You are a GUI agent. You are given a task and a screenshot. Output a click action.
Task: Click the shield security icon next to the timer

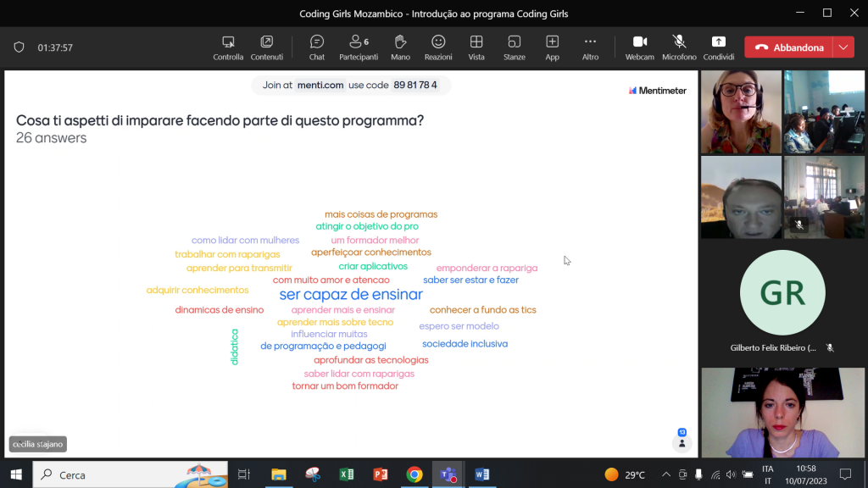point(19,47)
